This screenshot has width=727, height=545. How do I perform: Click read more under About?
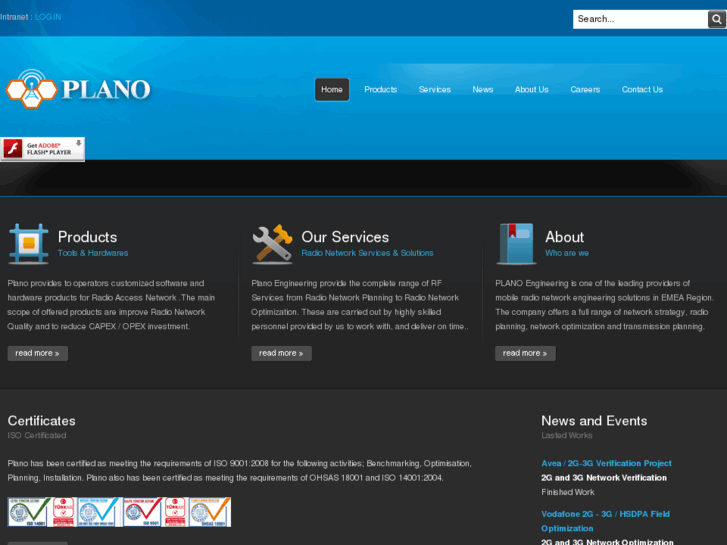[x=525, y=353]
